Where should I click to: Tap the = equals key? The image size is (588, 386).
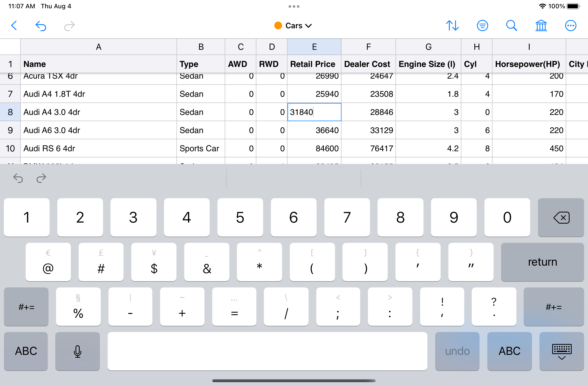234,307
